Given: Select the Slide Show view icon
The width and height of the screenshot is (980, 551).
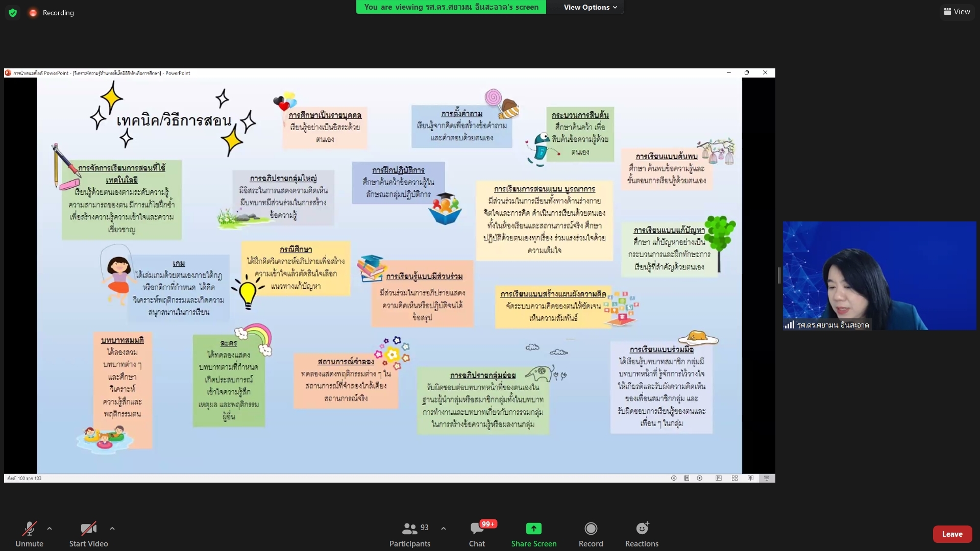Looking at the screenshot, I should click(x=767, y=478).
